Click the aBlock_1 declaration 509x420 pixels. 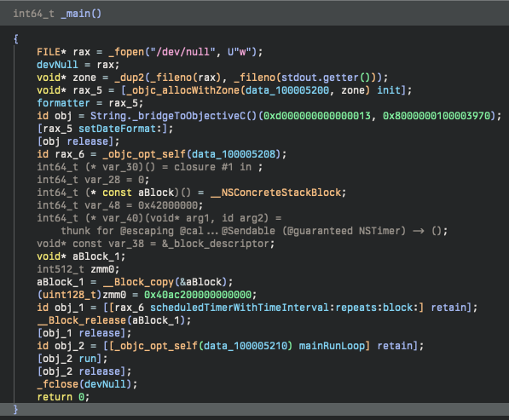(x=96, y=256)
